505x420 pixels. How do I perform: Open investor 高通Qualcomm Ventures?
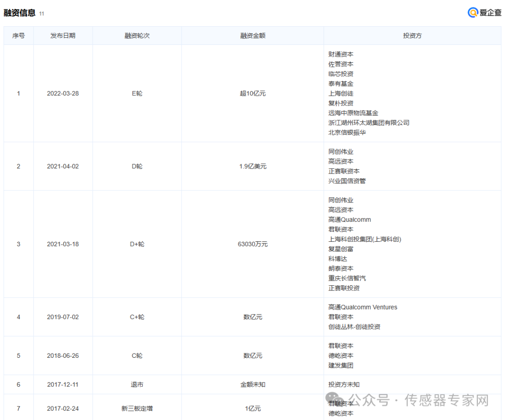click(x=363, y=307)
